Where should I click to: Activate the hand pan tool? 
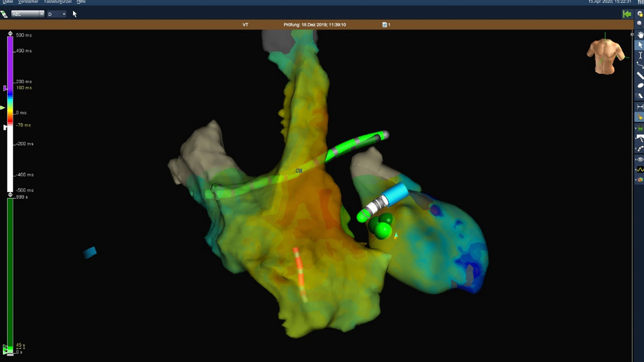point(640,34)
